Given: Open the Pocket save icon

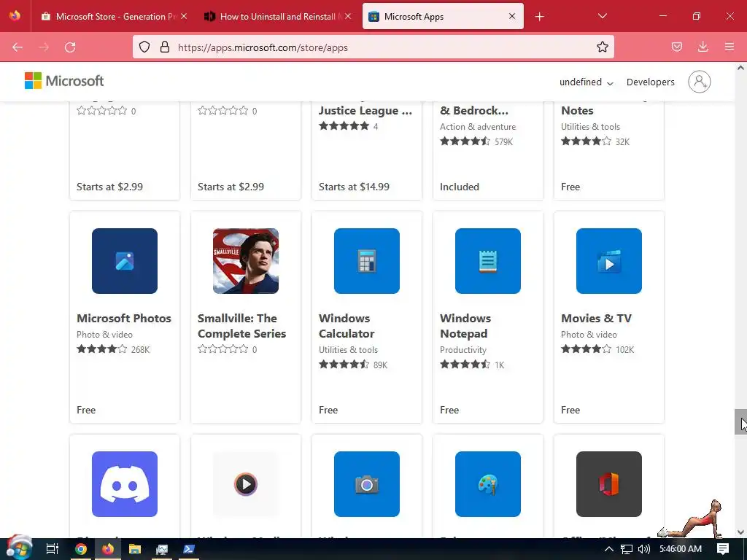Looking at the screenshot, I should [x=676, y=47].
